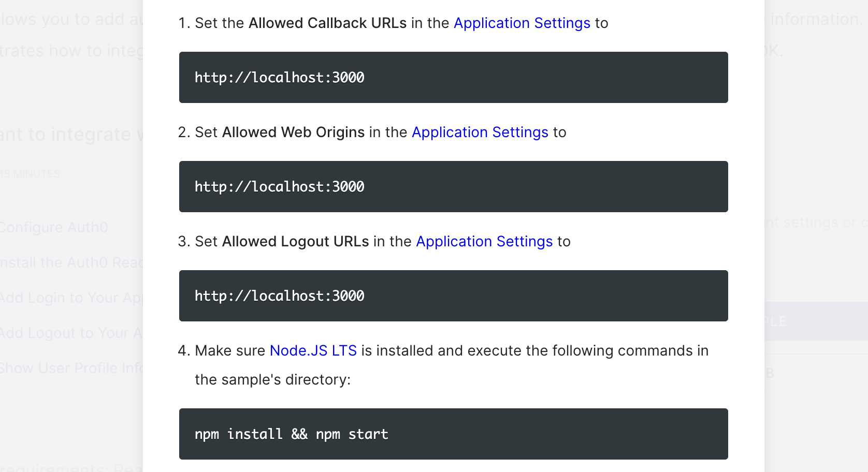This screenshot has height=472, width=868.
Task: Click the Allowed Logout URLs code block
Action: (x=453, y=296)
